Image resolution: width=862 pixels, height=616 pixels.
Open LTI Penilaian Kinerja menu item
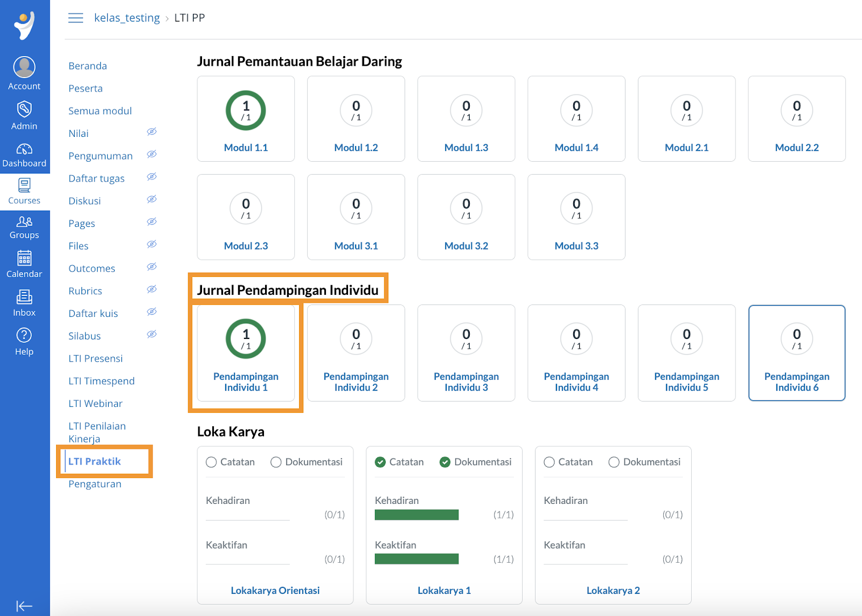coord(97,432)
